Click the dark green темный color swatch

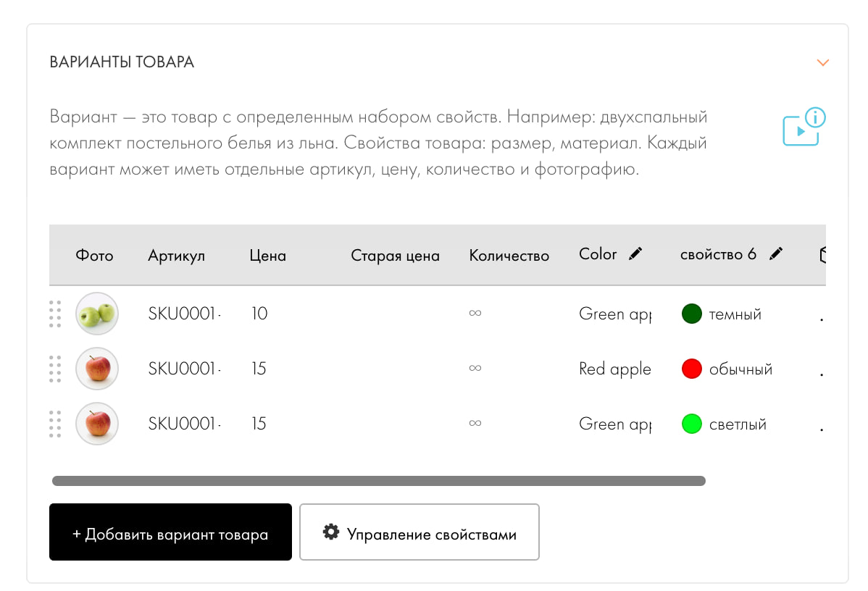point(691,314)
